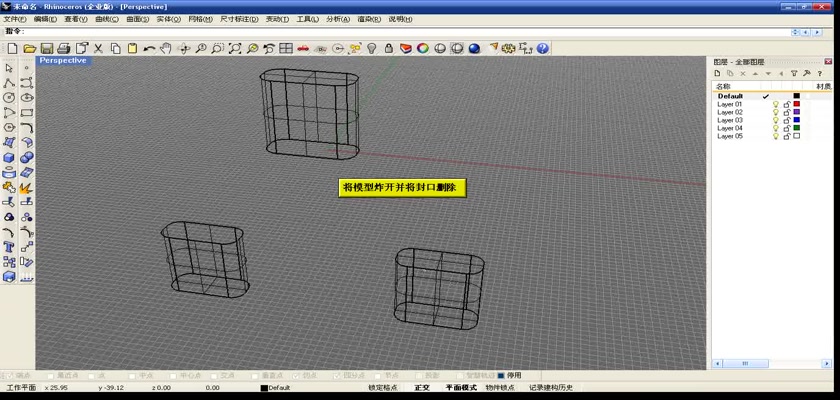Image resolution: width=840 pixels, height=400 pixels.
Task: Open the 曲面(S) menu
Action: coord(137,19)
